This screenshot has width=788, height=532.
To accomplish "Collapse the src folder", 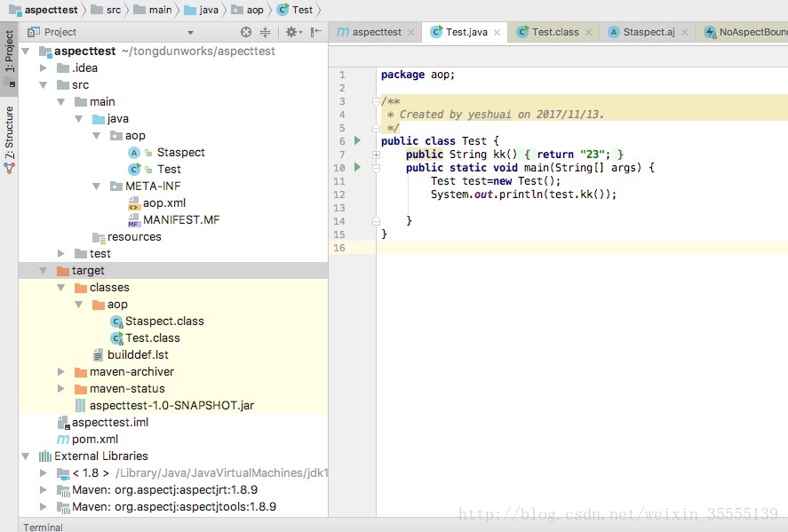I will tap(44, 85).
